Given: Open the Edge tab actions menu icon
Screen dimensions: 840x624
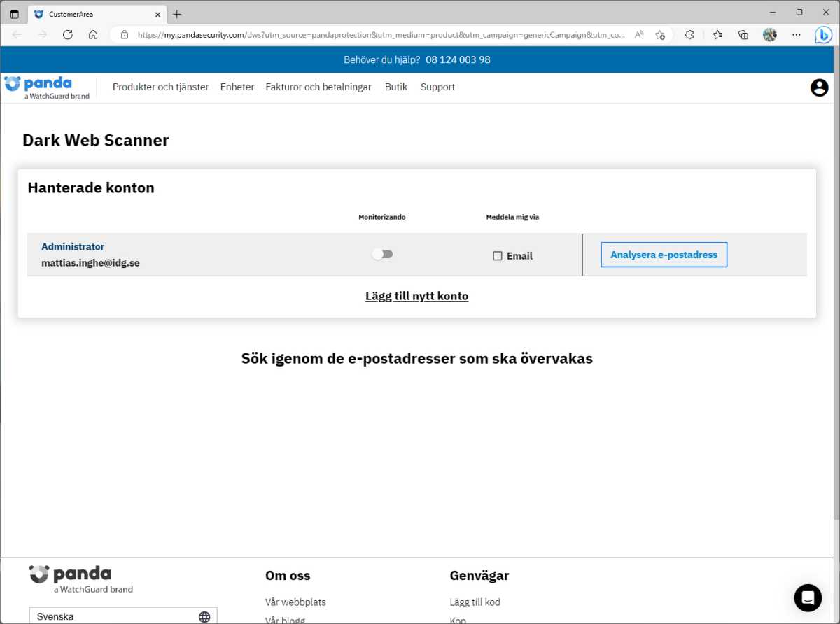Looking at the screenshot, I should point(14,14).
